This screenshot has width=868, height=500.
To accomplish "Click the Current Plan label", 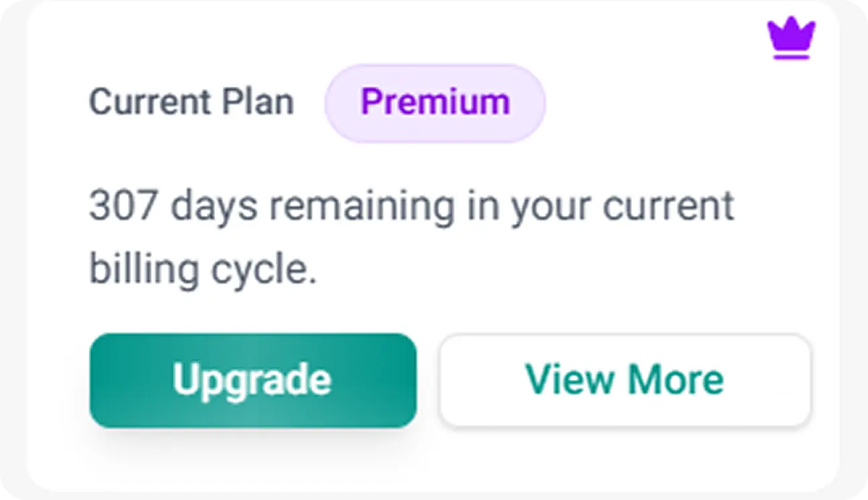I will [191, 102].
